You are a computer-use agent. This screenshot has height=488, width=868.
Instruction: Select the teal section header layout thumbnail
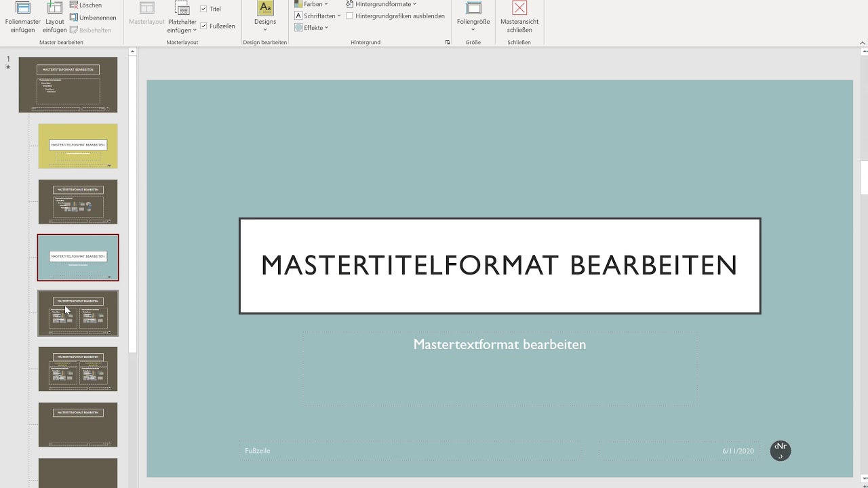(78, 258)
